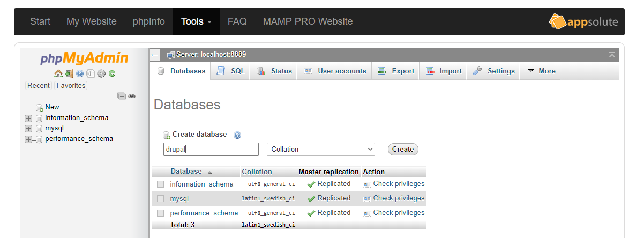The height and width of the screenshot is (238, 644).
Task: Reload the navigation panel green icon
Action: tap(112, 74)
